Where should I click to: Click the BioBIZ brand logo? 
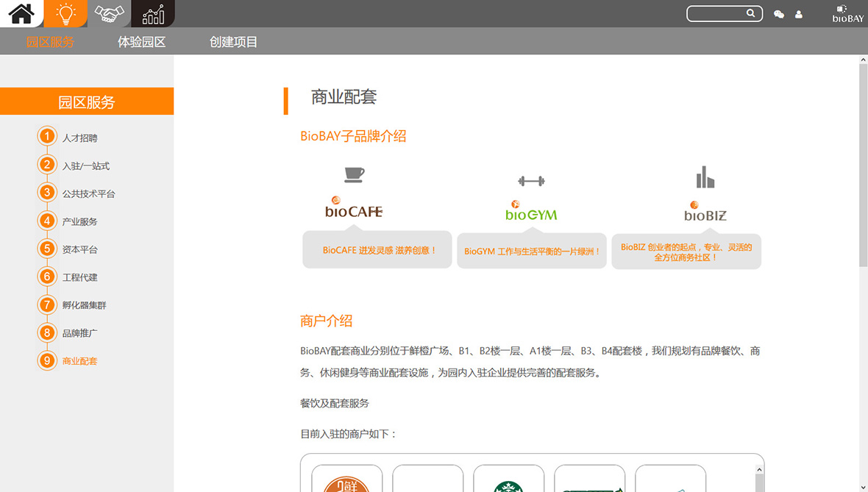click(705, 212)
